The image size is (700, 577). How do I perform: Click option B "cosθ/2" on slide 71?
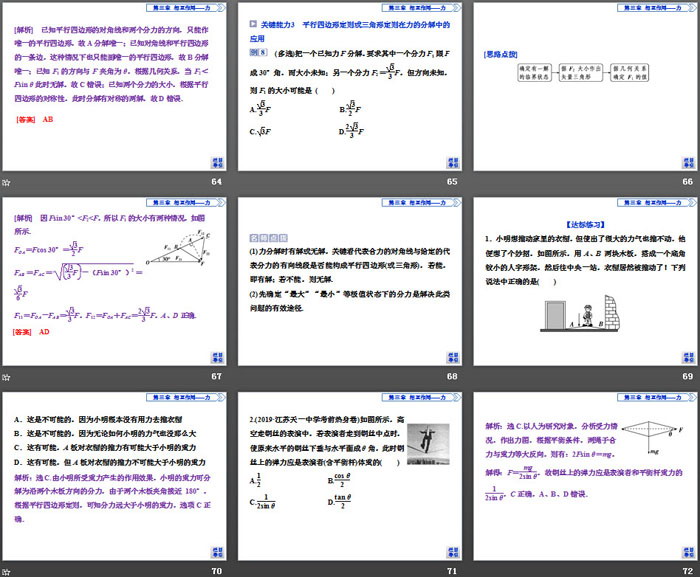[x=339, y=481]
